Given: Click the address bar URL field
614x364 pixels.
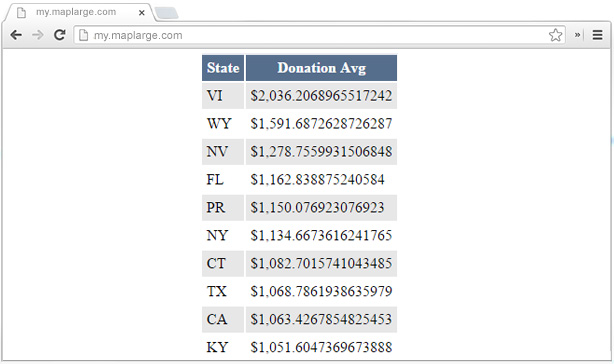Looking at the screenshot, I should point(319,35).
